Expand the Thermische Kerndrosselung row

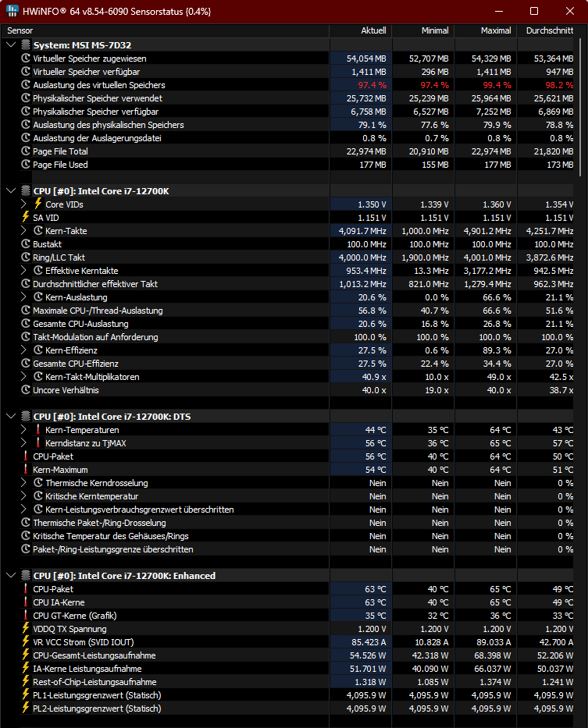pos(23,483)
